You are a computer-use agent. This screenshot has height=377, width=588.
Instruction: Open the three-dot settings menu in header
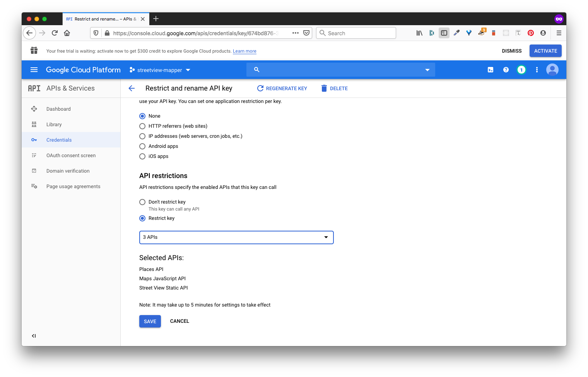coord(537,70)
